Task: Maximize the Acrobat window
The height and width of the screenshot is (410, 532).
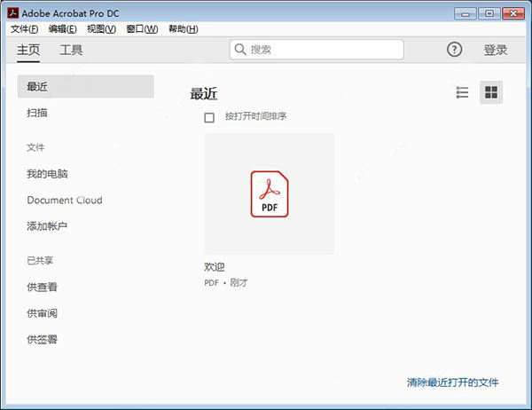Action: pyautogui.click(x=489, y=13)
